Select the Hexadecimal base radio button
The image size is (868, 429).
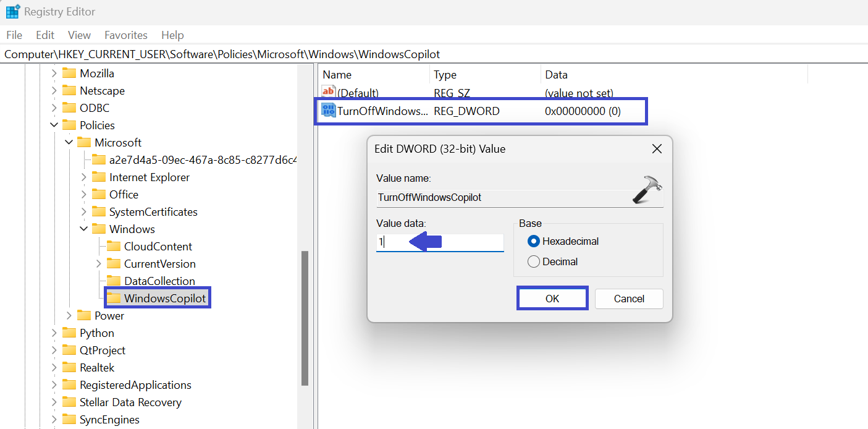[x=534, y=241]
